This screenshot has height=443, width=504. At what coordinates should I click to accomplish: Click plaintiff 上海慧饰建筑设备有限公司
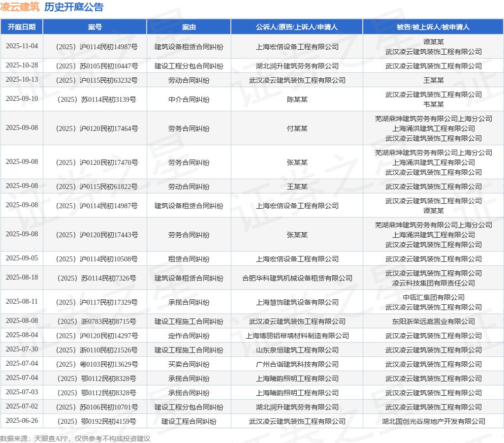tap(297, 302)
